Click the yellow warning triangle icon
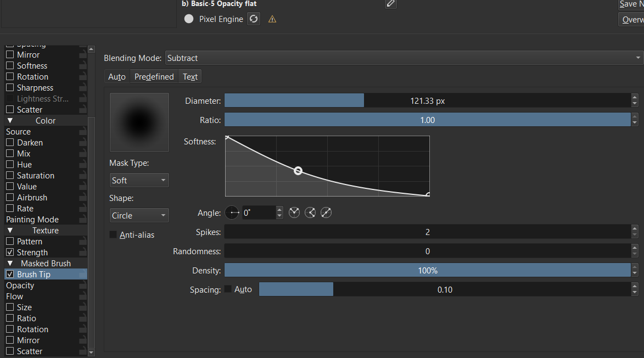The height and width of the screenshot is (358, 644). pyautogui.click(x=272, y=19)
